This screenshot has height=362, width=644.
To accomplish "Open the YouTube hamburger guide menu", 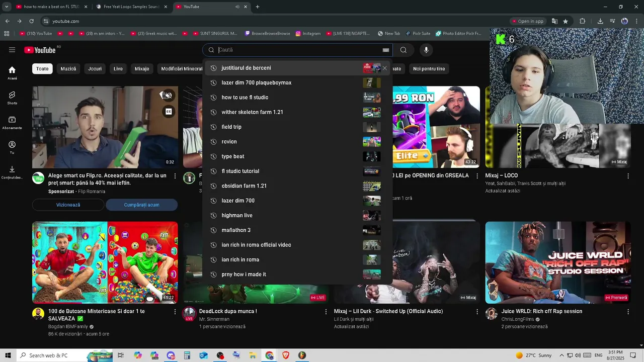I will (x=12, y=50).
